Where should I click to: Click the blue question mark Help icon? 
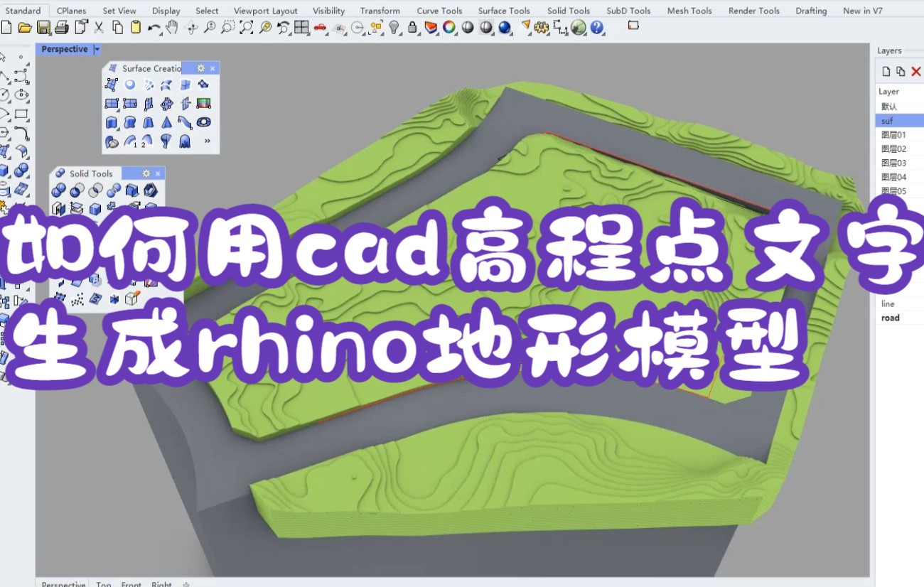[597, 28]
